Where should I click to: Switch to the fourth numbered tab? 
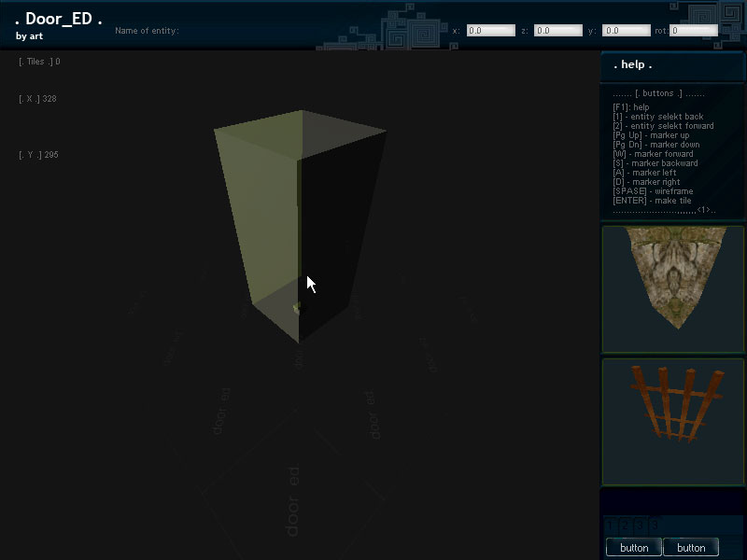(655, 526)
